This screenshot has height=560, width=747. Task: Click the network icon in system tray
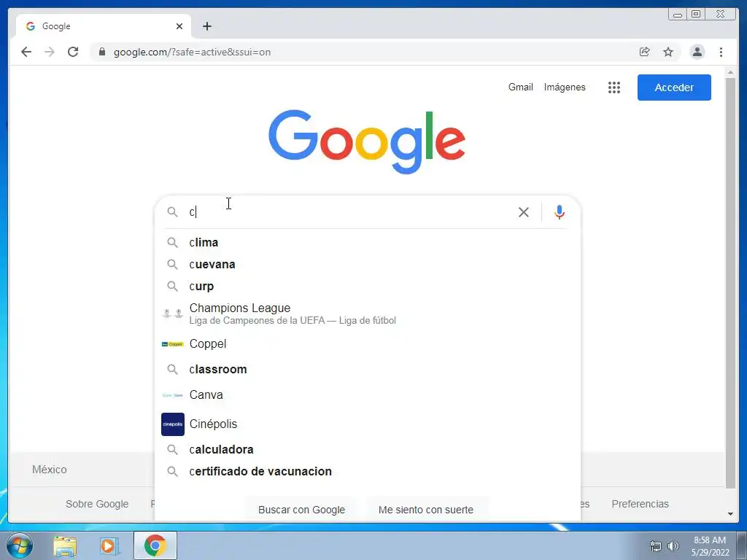pyautogui.click(x=656, y=545)
